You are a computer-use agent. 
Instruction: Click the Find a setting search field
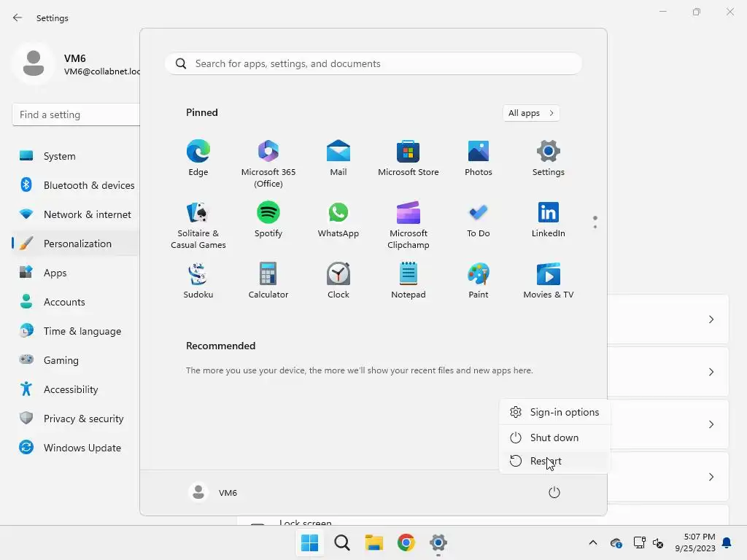[x=76, y=114]
